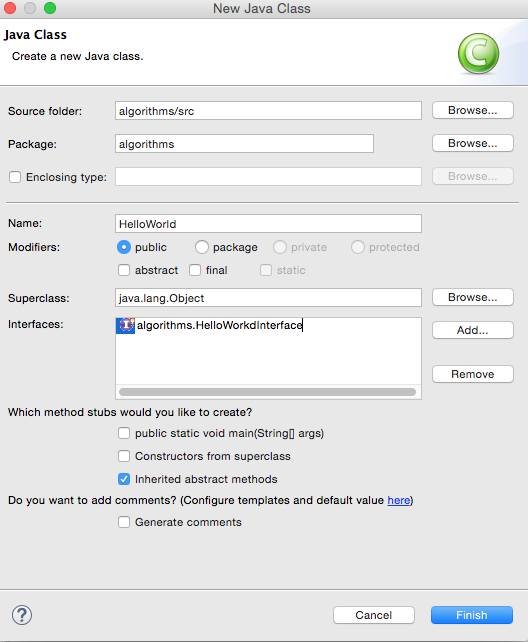The image size is (528, 642).
Task: Browse for the source folder
Action: click(473, 111)
